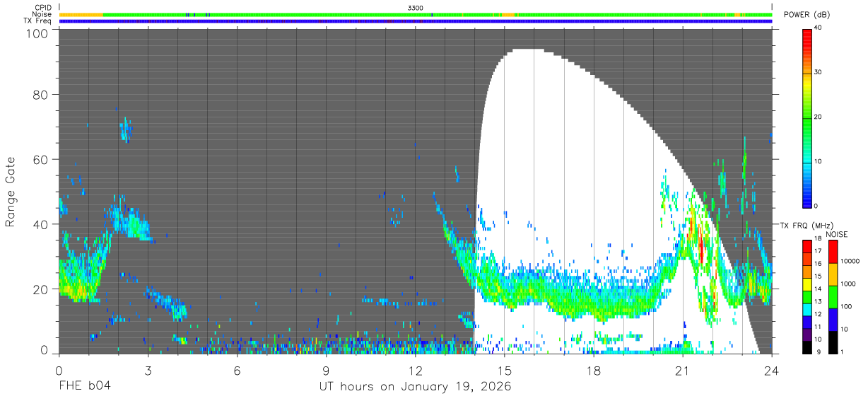This screenshot has height=401, width=868.
Task: Click the TX Freq row label
Action: click(38, 21)
